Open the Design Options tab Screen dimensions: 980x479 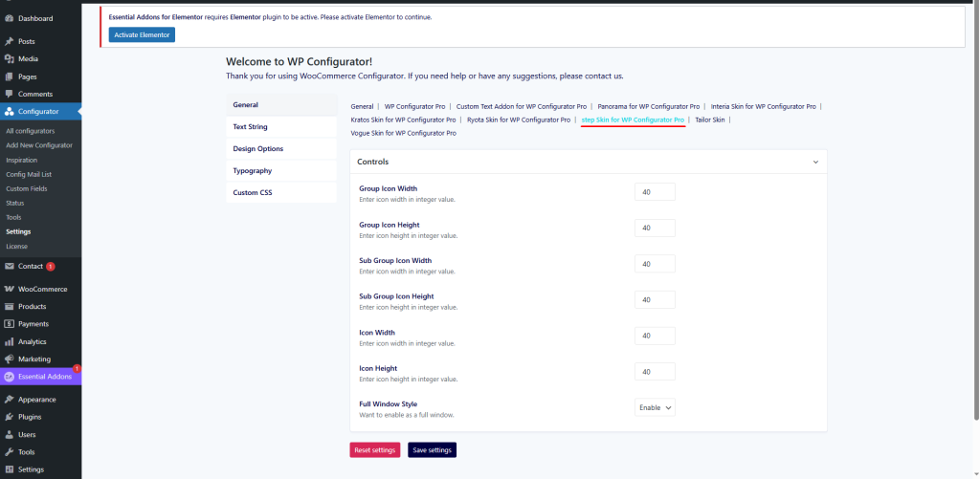point(281,148)
